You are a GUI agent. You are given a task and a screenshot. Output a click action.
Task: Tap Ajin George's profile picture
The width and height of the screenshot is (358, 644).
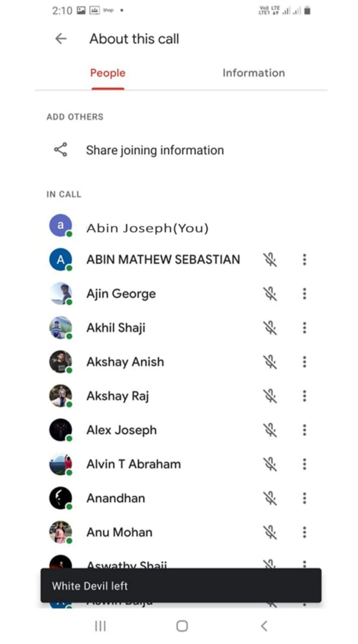pos(60,294)
